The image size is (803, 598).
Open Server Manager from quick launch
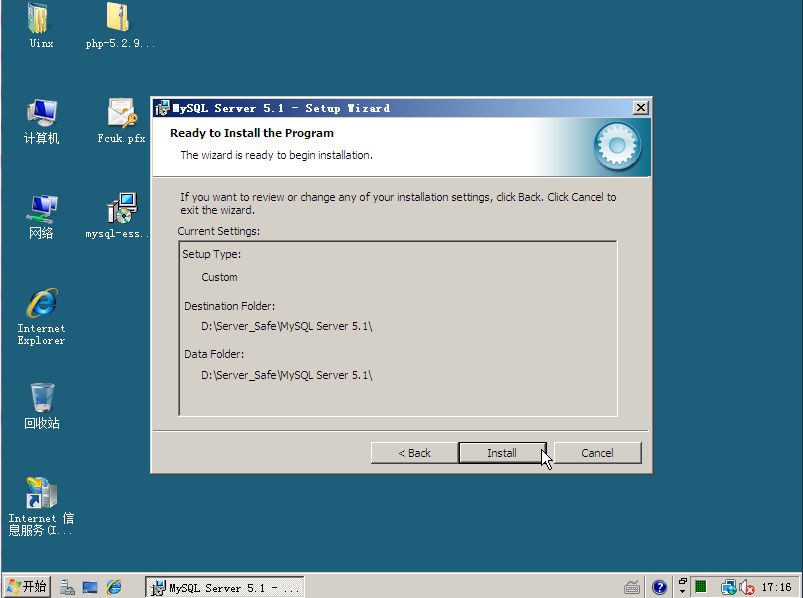(67, 587)
